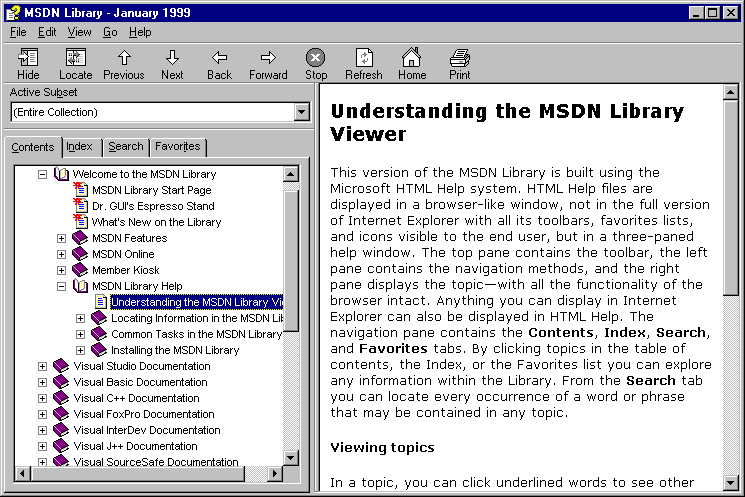Click the Home toolbar icon
This screenshot has height=497, width=745.
coord(411,58)
